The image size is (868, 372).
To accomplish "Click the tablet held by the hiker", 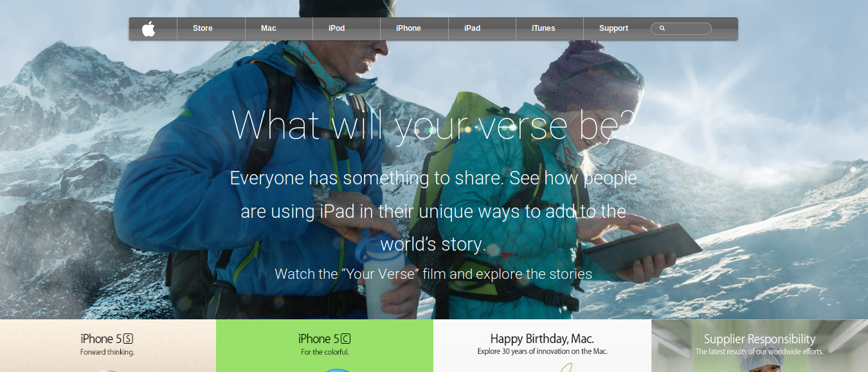I will (640, 247).
